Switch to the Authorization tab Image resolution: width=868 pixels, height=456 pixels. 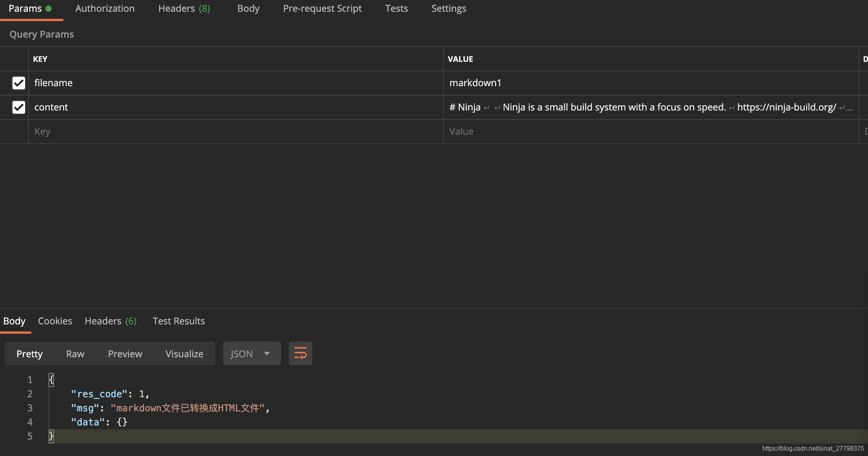pyautogui.click(x=105, y=9)
